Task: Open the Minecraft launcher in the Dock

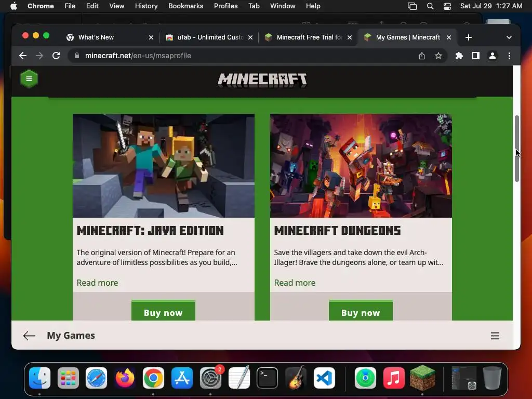Action: pos(422,378)
